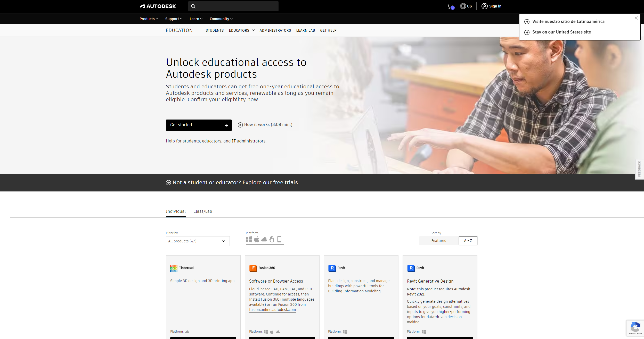Screen dimensions: 644x339
Task: Open the US region globe selector
Action: (466, 6)
